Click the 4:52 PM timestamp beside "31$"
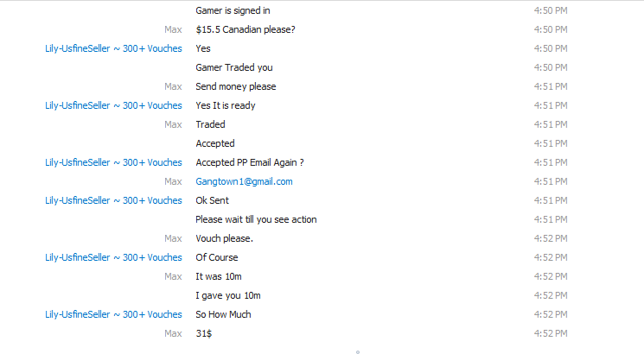Screen dimensions: 644x354 (x=551, y=333)
